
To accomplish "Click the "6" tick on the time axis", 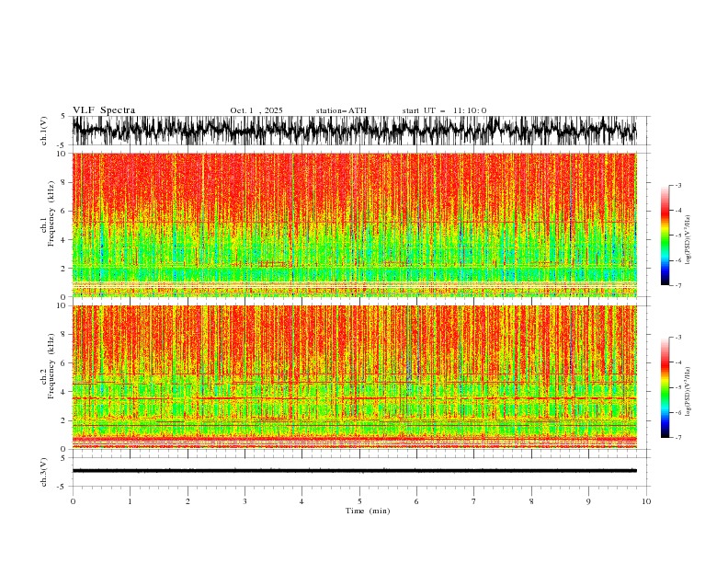I will (416, 501).
